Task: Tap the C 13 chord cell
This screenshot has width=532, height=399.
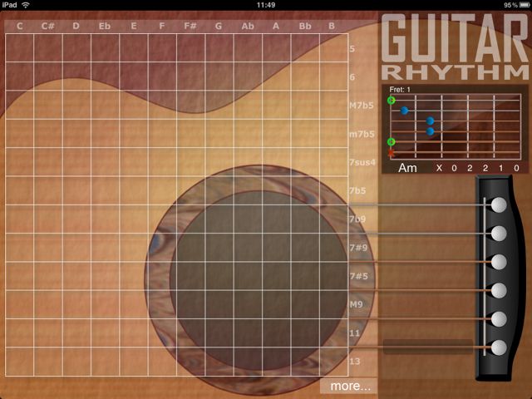Action: [19, 362]
